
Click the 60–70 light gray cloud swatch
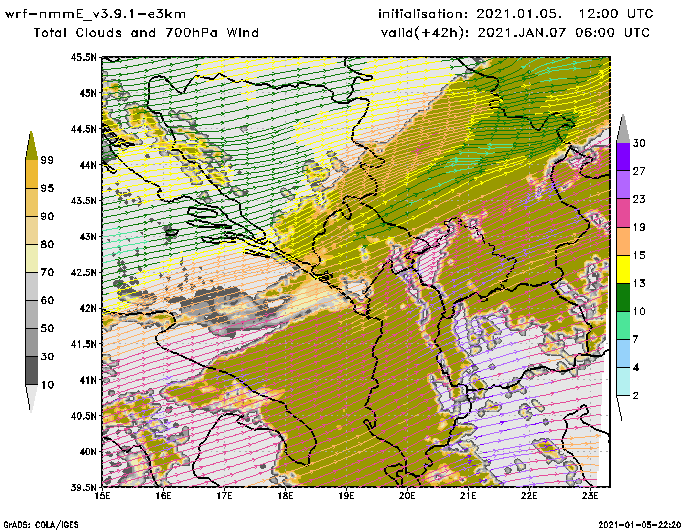point(31,287)
